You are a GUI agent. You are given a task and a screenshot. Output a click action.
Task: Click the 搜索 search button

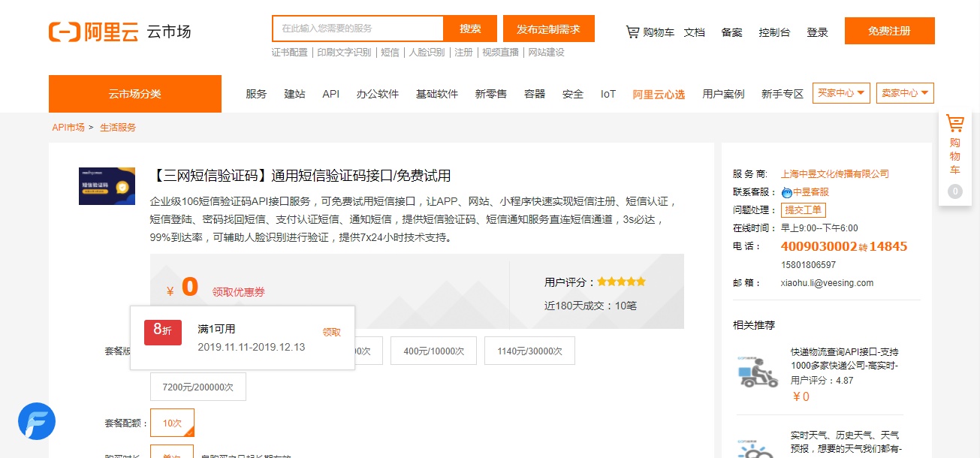(470, 29)
